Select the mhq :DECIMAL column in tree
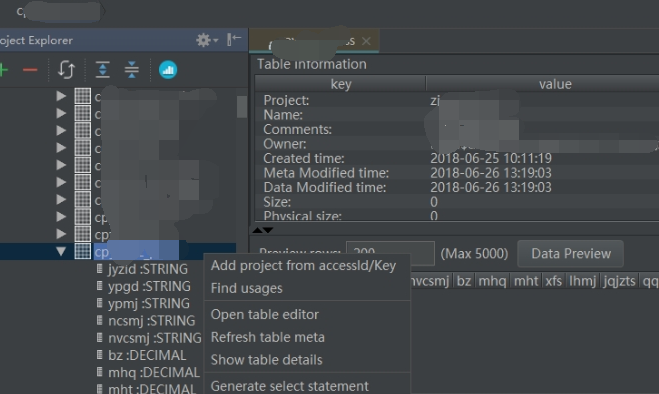The height and width of the screenshot is (394, 659). coord(154,373)
